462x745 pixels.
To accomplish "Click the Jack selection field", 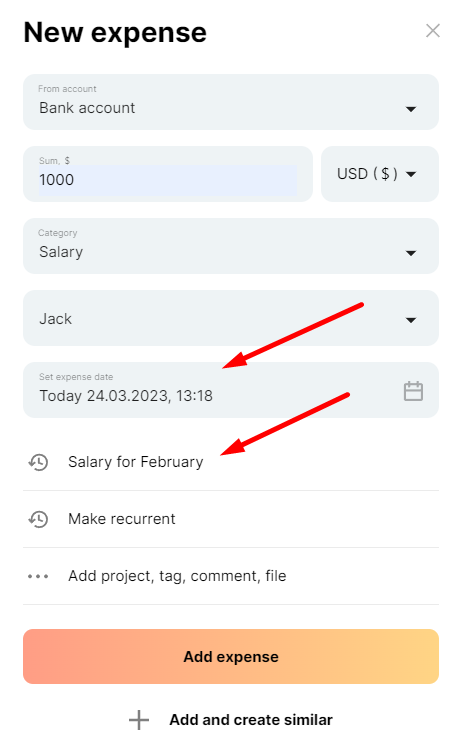I will tap(231, 318).
